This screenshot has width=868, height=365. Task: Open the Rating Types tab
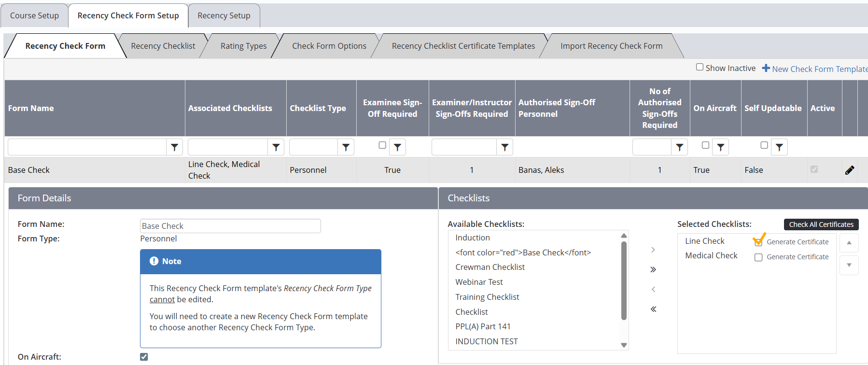coord(243,46)
